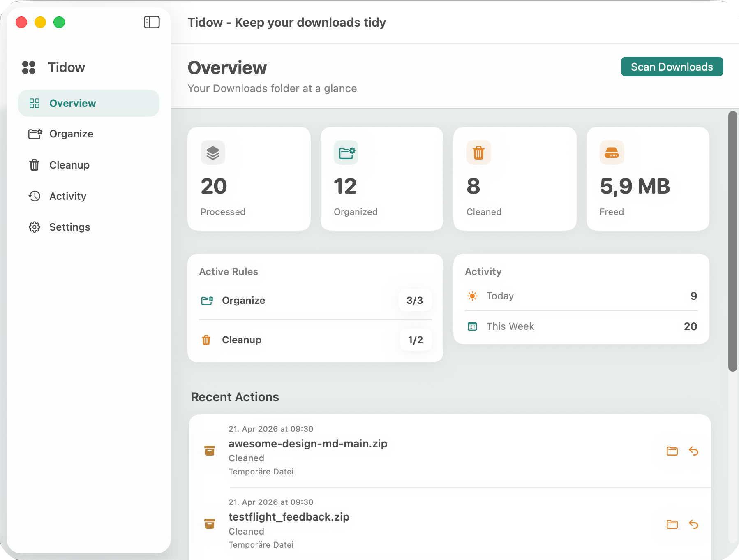
Task: Click the Tidow four-dot logo
Action: click(29, 67)
